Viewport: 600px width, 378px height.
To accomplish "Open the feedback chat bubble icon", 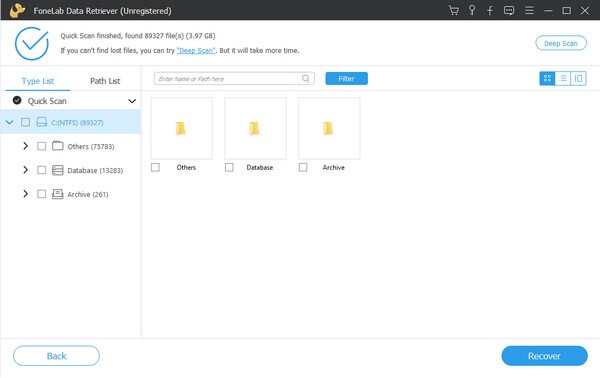I will [509, 10].
